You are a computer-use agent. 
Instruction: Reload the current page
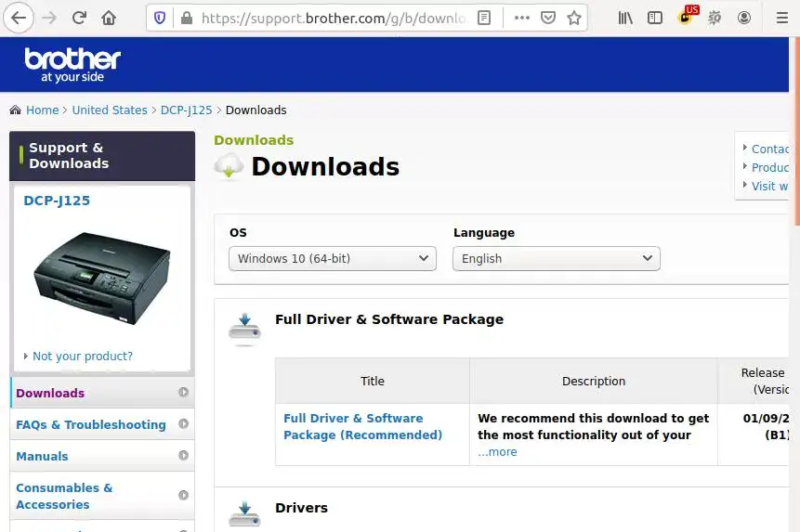point(79,18)
